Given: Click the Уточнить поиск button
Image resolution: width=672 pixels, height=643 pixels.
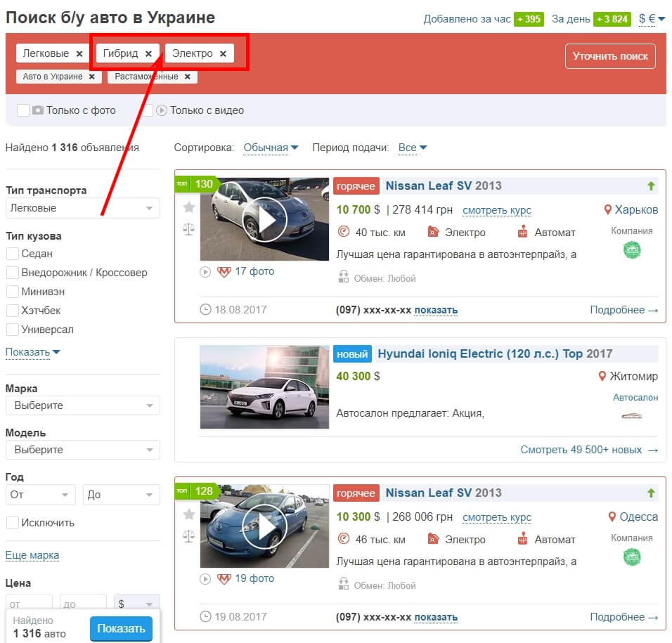Looking at the screenshot, I should 610,56.
